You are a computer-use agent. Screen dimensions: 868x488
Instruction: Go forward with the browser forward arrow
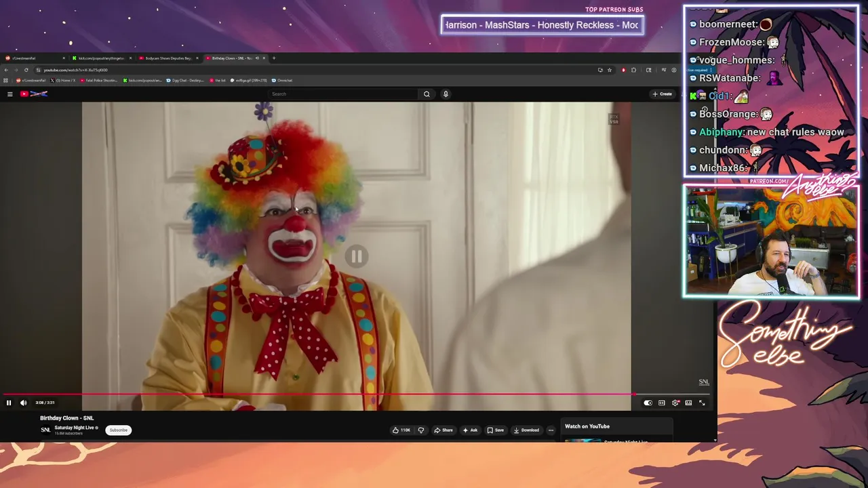tap(16, 70)
